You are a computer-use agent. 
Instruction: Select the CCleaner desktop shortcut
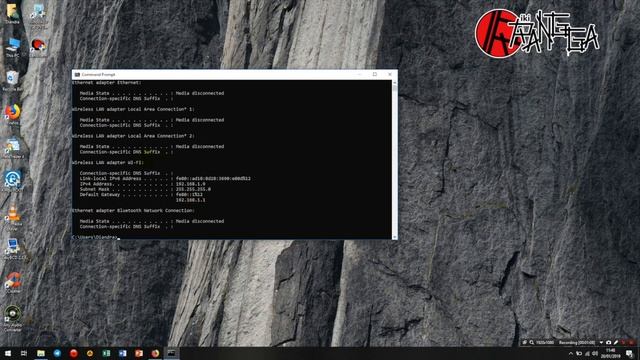(13, 282)
